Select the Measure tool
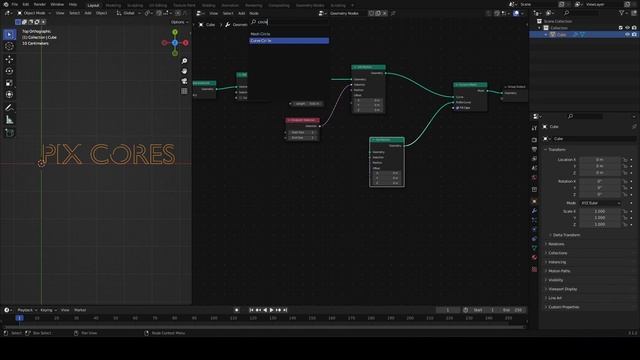This screenshot has width=640, height=360. [9, 120]
